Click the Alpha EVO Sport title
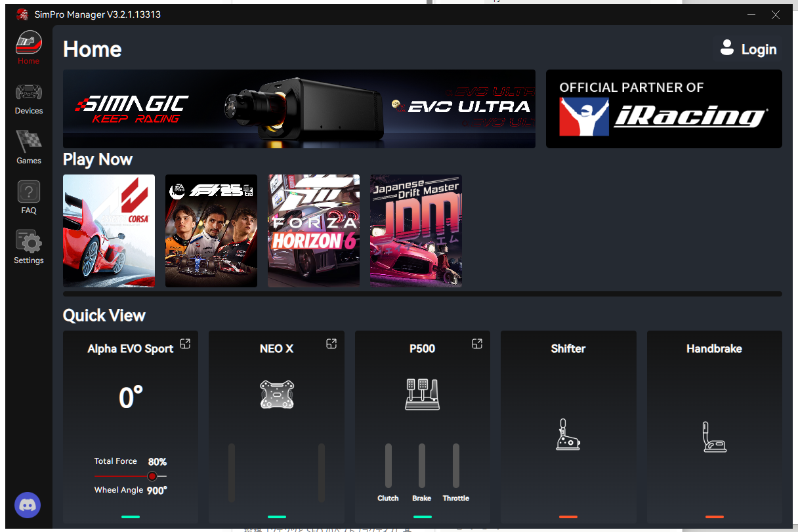The image size is (798, 532). [x=131, y=348]
